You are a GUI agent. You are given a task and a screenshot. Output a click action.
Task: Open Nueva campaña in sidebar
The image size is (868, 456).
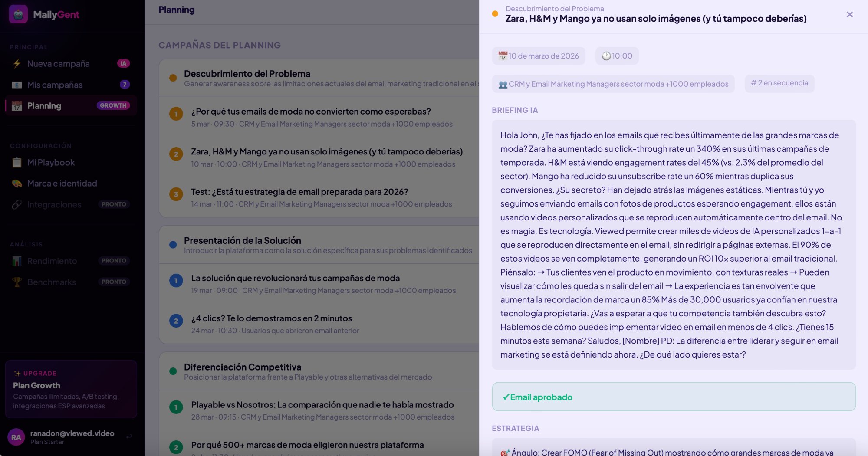coord(71,64)
